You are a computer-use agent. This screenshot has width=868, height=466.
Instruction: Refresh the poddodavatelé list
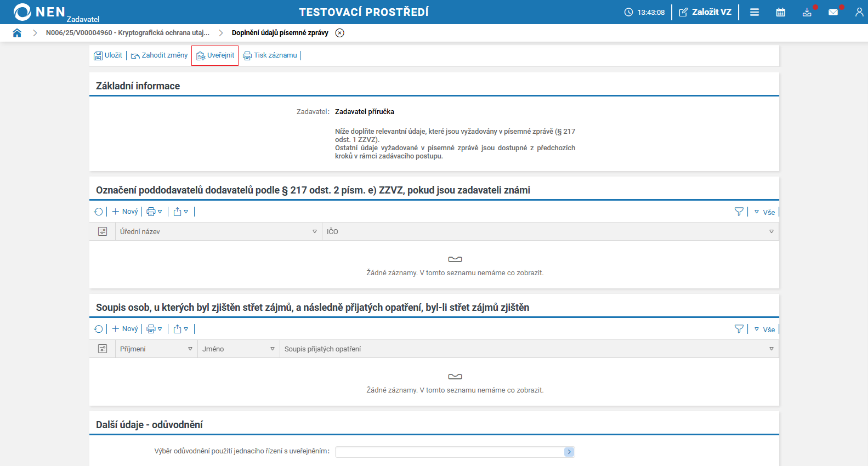pyautogui.click(x=99, y=212)
